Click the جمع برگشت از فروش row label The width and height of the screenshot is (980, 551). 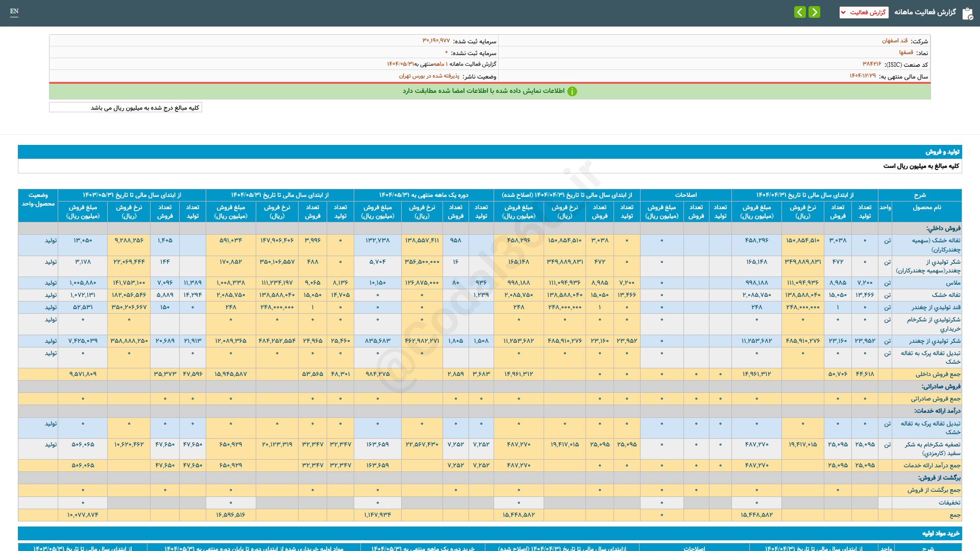[x=934, y=490]
